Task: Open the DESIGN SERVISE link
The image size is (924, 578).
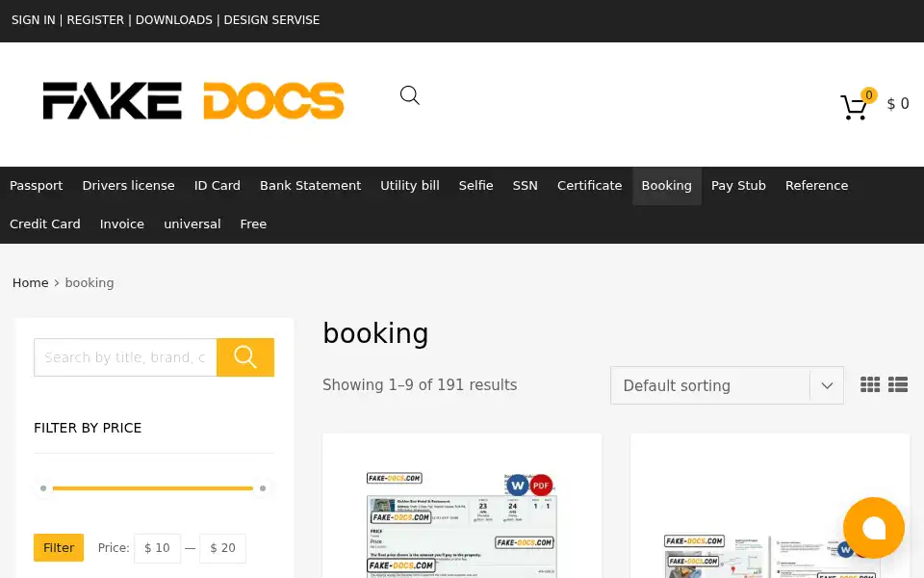Action: [x=271, y=20]
